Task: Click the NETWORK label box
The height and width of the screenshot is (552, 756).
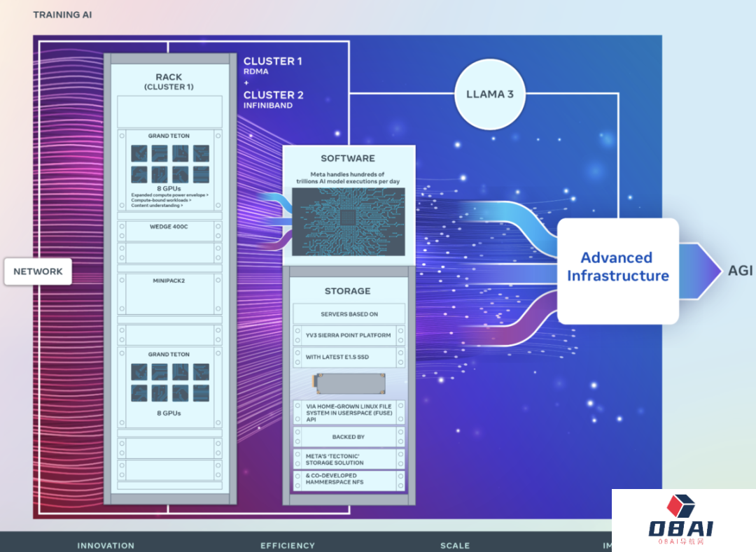Action: tap(38, 271)
